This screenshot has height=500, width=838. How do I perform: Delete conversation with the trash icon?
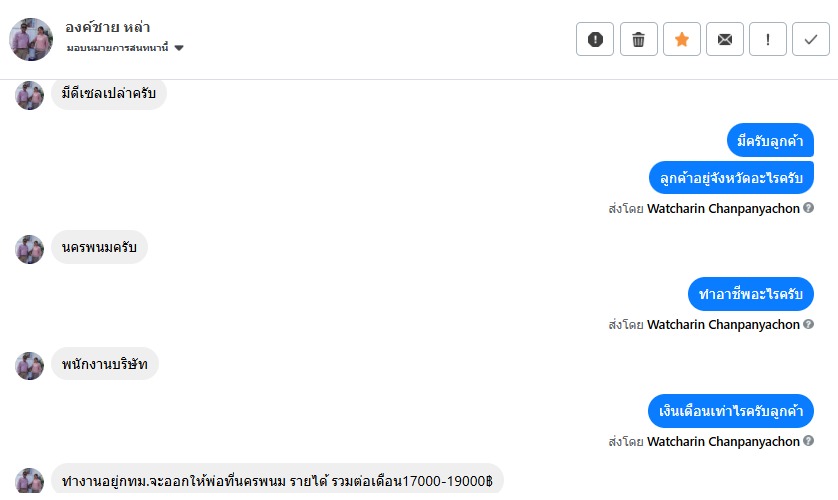tap(639, 39)
